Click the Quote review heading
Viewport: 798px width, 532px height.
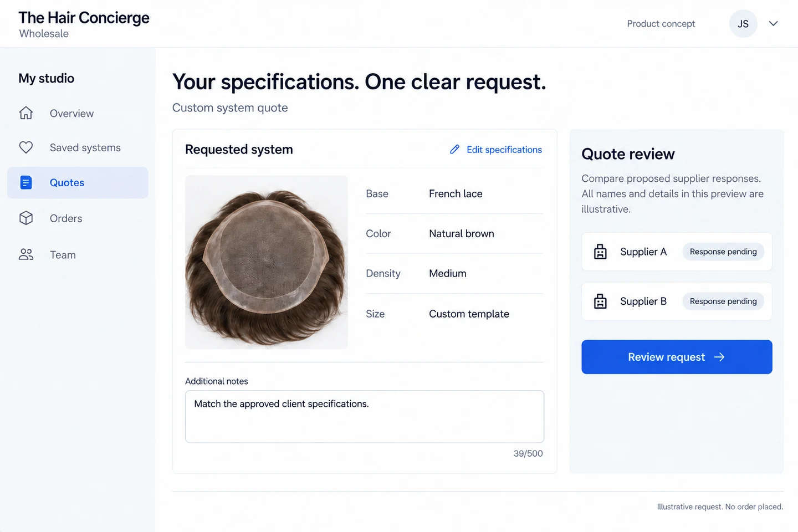628,154
